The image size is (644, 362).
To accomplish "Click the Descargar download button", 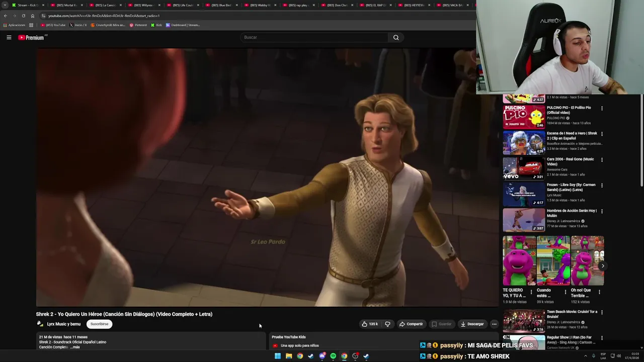I will 472,324.
